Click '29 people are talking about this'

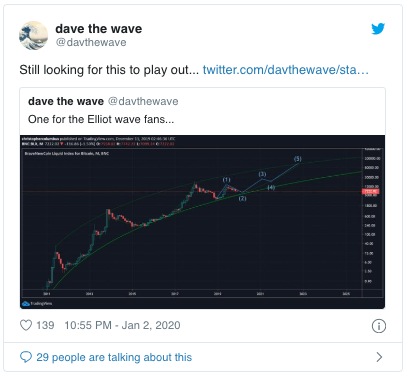pos(114,357)
